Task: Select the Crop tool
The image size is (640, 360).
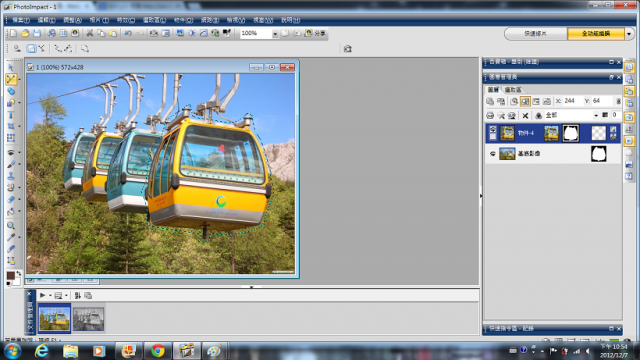Action: [x=11, y=126]
